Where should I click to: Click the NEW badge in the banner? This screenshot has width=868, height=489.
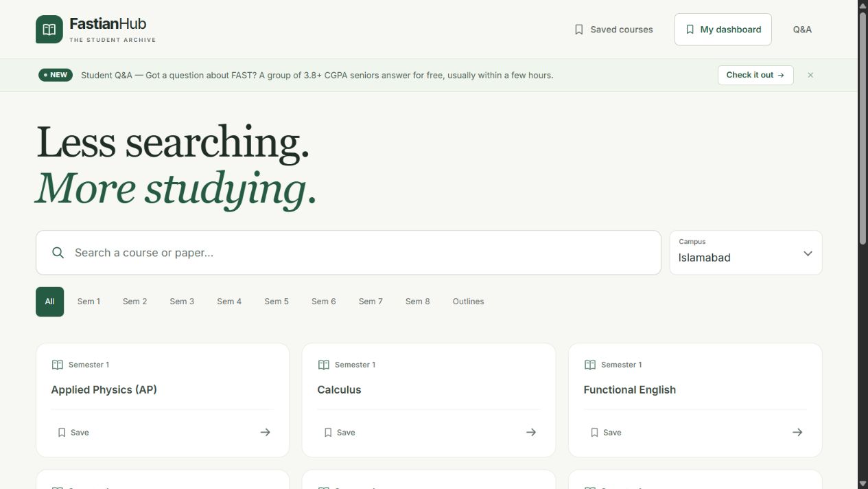pyautogui.click(x=56, y=75)
